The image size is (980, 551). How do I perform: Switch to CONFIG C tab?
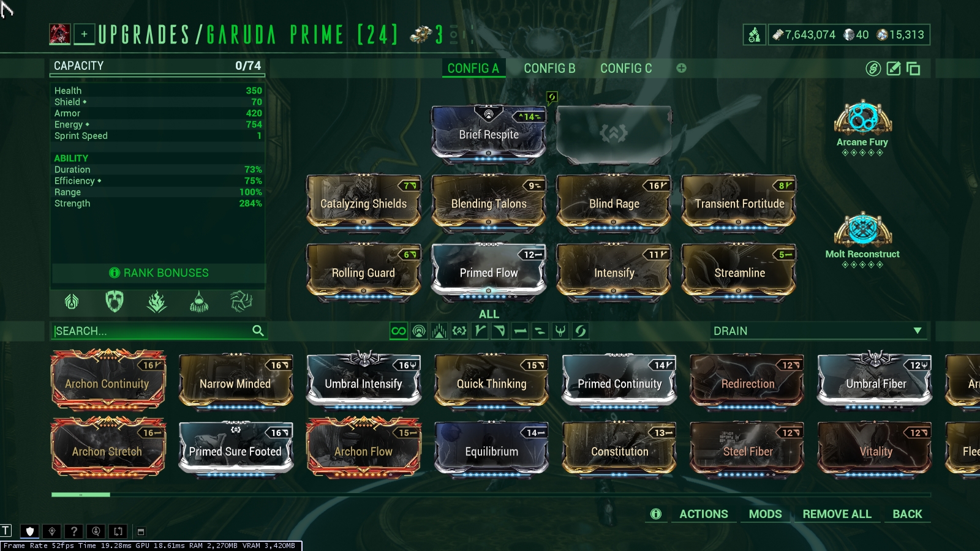pos(626,69)
